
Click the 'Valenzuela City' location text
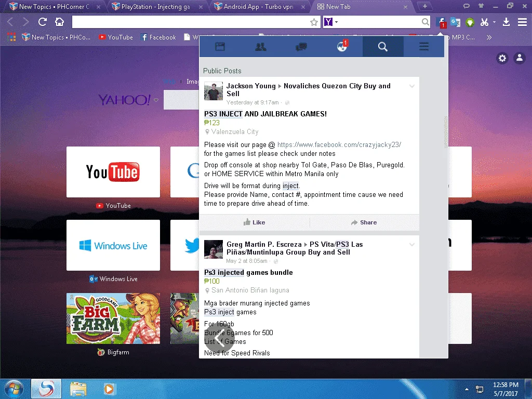235,131
